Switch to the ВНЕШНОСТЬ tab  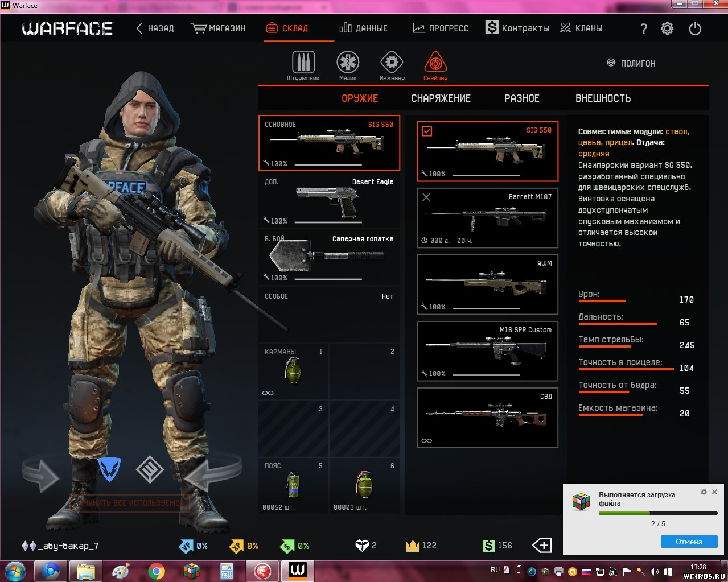tap(603, 98)
